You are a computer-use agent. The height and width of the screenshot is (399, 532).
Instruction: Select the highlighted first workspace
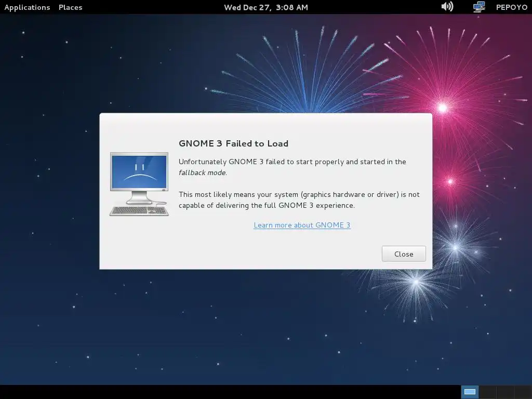tap(470, 392)
